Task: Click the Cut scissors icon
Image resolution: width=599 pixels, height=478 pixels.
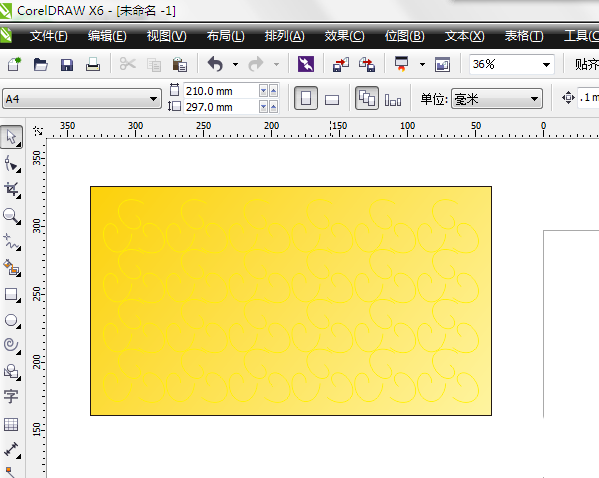Action: click(128, 64)
